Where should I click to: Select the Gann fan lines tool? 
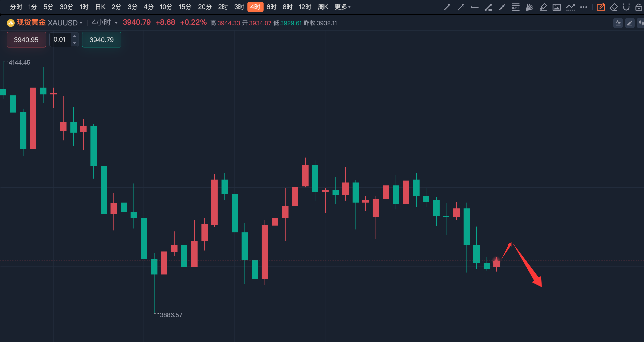(529, 7)
